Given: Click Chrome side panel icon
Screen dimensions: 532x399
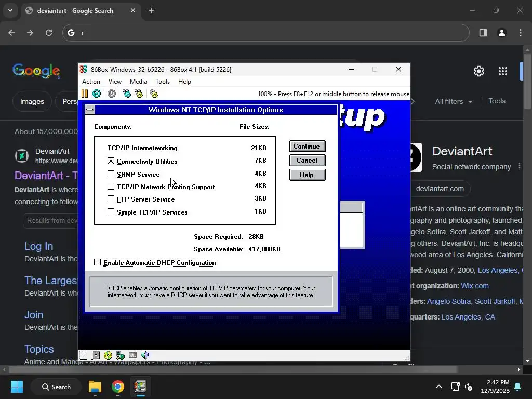Looking at the screenshot, I should [483, 33].
